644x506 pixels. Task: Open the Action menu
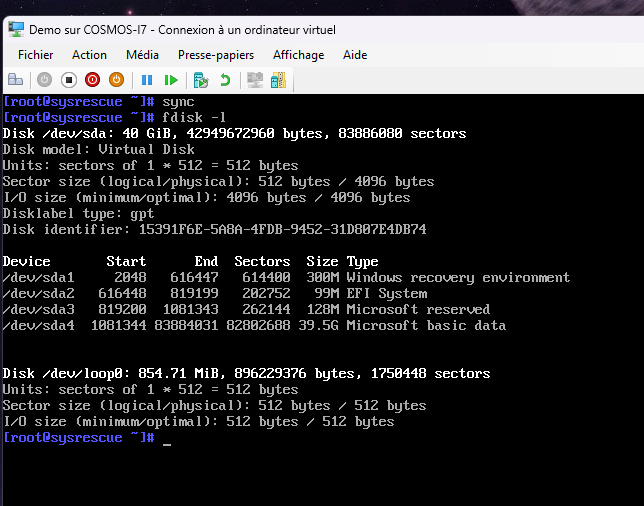pos(89,55)
